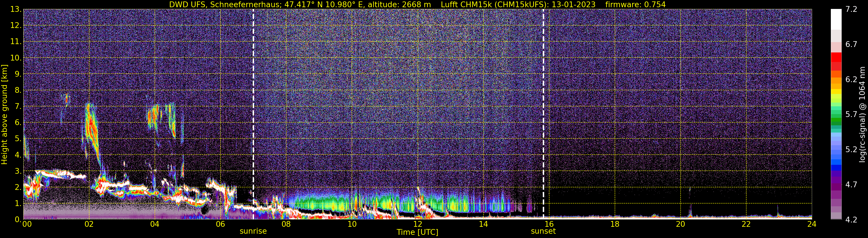Image resolution: width=868 pixels, height=238 pixels.
Task: Click the '24' tick on the time axis
Action: (x=812, y=224)
